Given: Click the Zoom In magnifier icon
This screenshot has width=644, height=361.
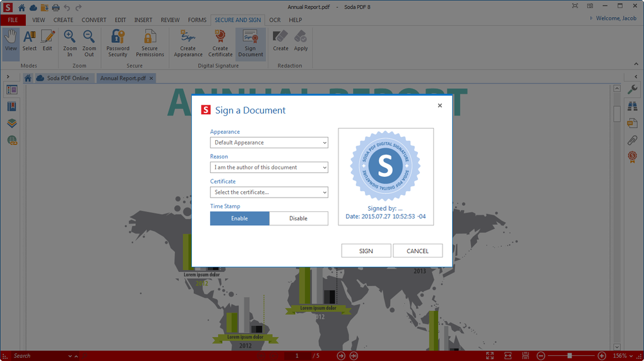Looking at the screenshot, I should click(x=70, y=38).
